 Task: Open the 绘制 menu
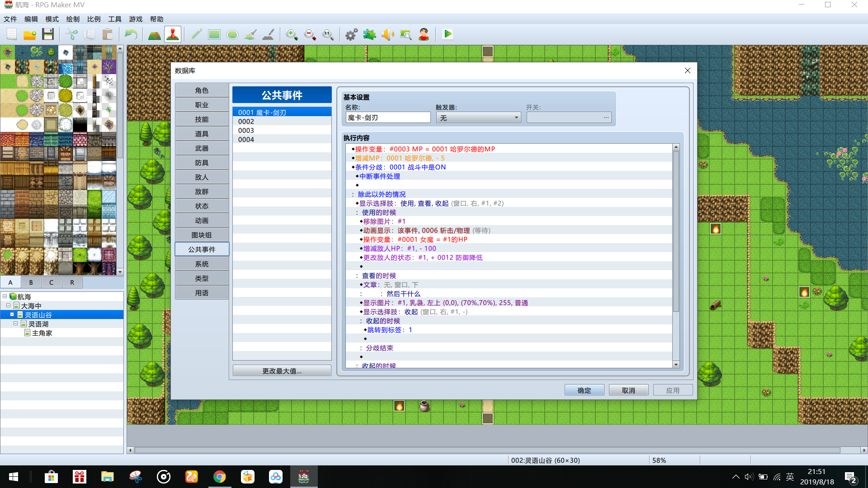point(73,19)
